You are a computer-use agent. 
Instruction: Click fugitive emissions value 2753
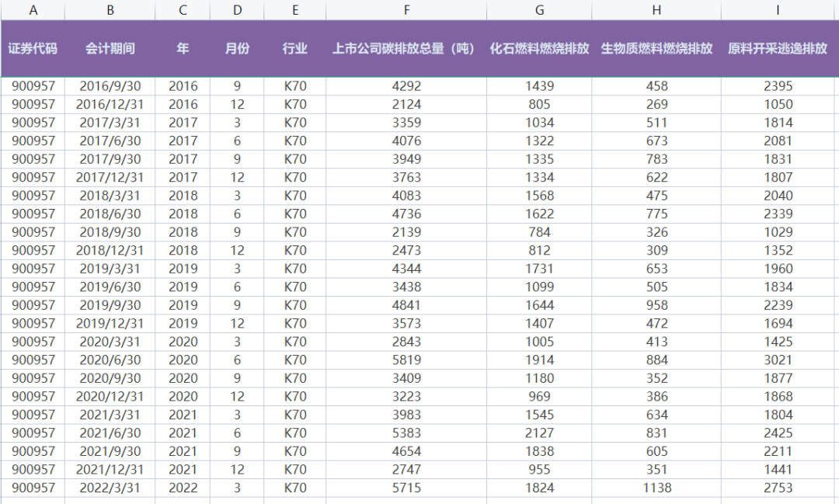(778, 488)
